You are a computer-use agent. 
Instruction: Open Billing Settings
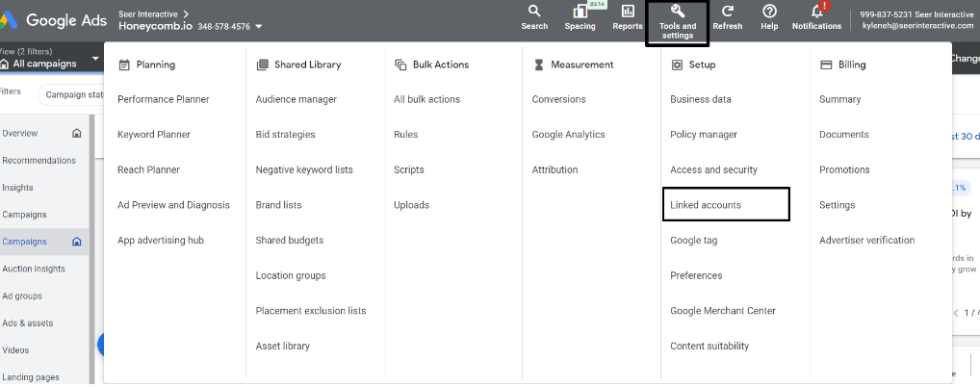pos(837,205)
